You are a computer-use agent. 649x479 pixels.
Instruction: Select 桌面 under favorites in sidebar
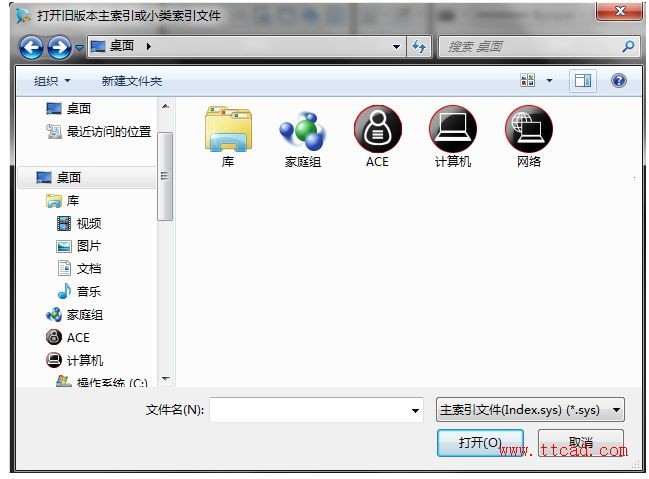point(68,108)
